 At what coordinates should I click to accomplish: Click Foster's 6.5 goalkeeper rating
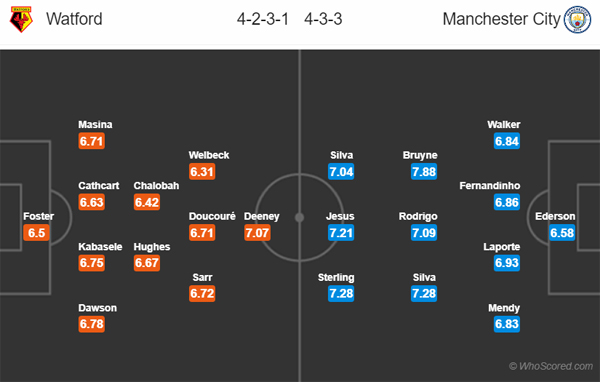[36, 233]
